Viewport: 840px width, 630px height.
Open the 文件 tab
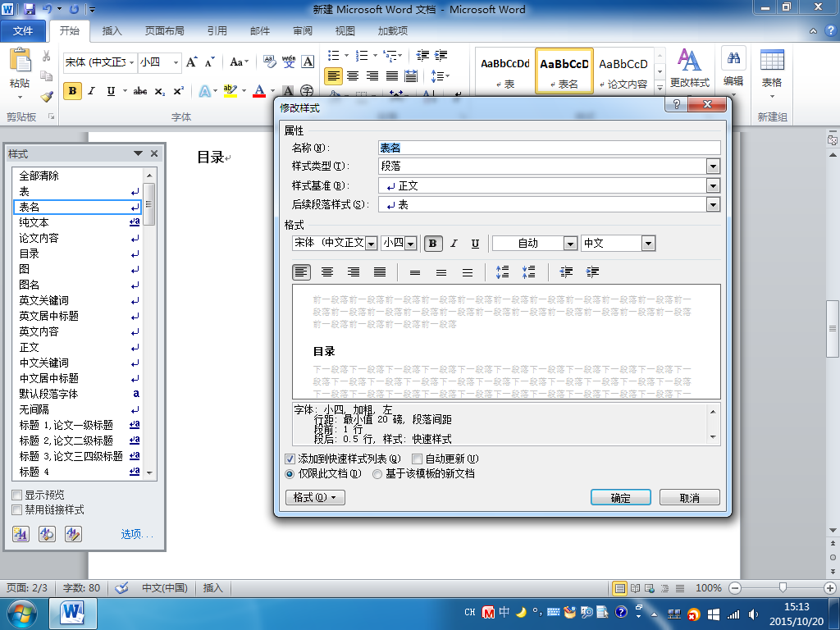click(22, 31)
